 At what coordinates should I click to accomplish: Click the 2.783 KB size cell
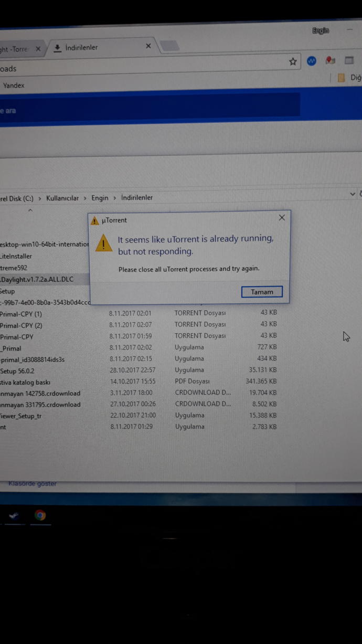[264, 427]
